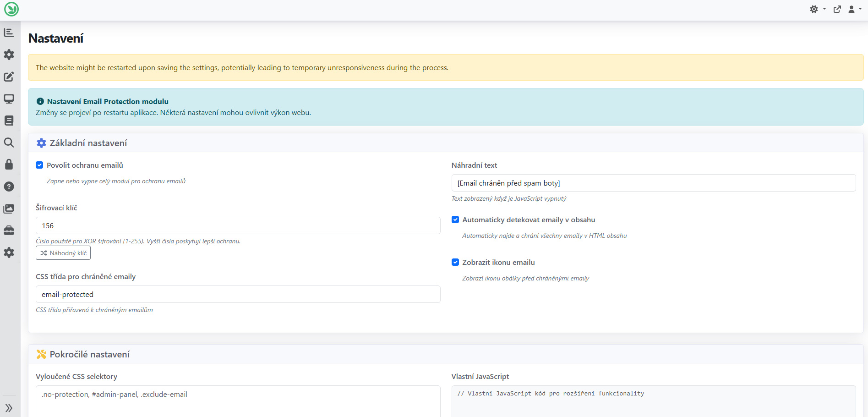Click the Automaticky detekovat emaily v obsahu label
Viewport: 868px width, 417px height.
click(x=529, y=219)
